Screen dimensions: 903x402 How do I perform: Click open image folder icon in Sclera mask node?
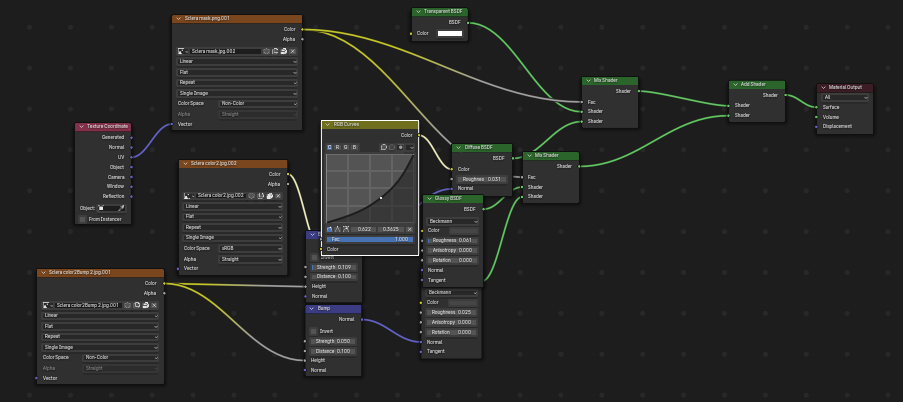click(x=284, y=51)
